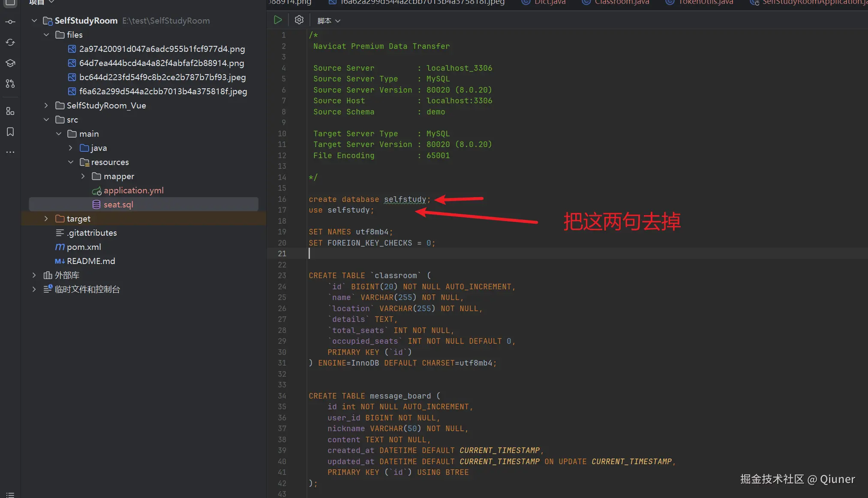
Task: Expand the target folder
Action: click(46, 219)
